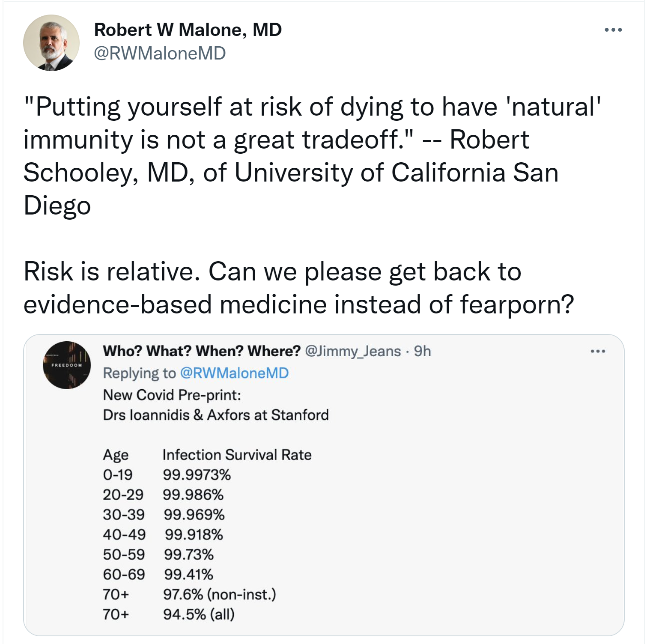The width and height of the screenshot is (647, 644).
Task: Click Robert W Malone's profile avatar
Action: (51, 43)
